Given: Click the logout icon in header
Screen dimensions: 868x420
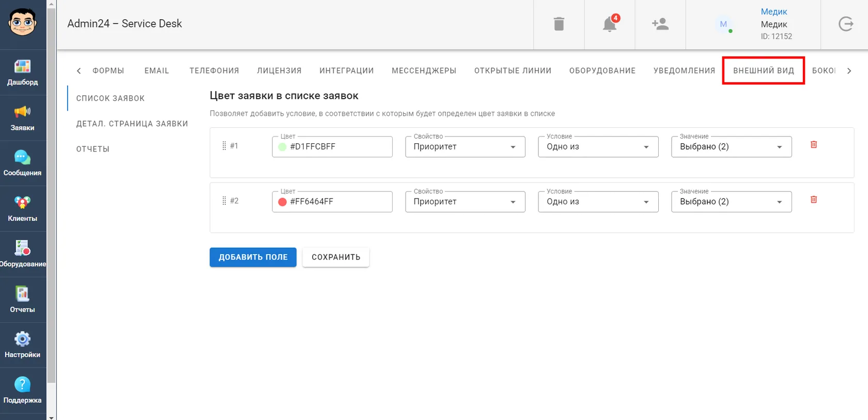Looking at the screenshot, I should coord(846,24).
